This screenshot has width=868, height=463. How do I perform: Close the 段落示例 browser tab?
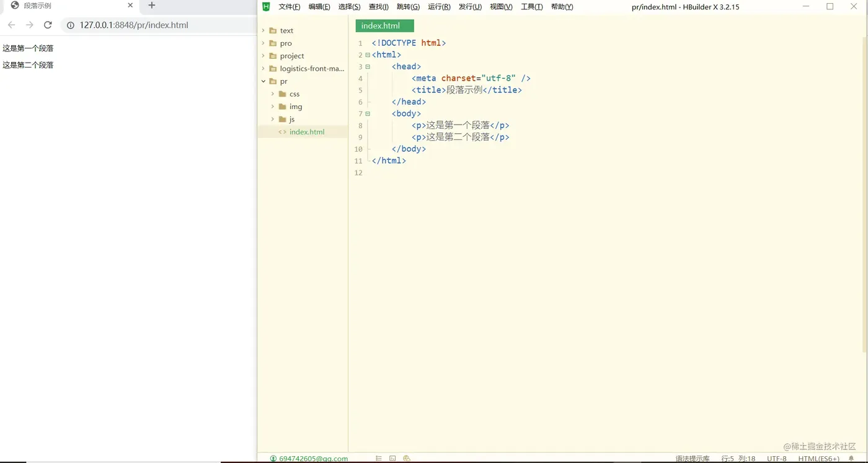coord(130,6)
